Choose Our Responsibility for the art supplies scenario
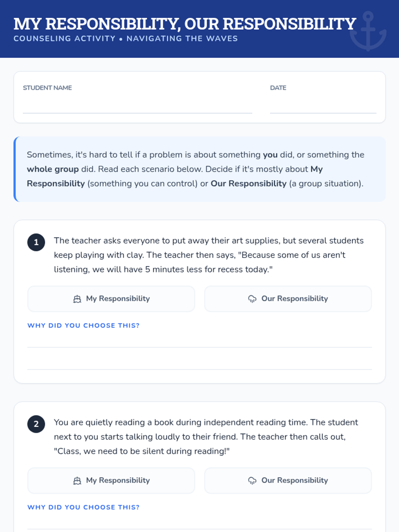The width and height of the screenshot is (399, 532). click(288, 299)
